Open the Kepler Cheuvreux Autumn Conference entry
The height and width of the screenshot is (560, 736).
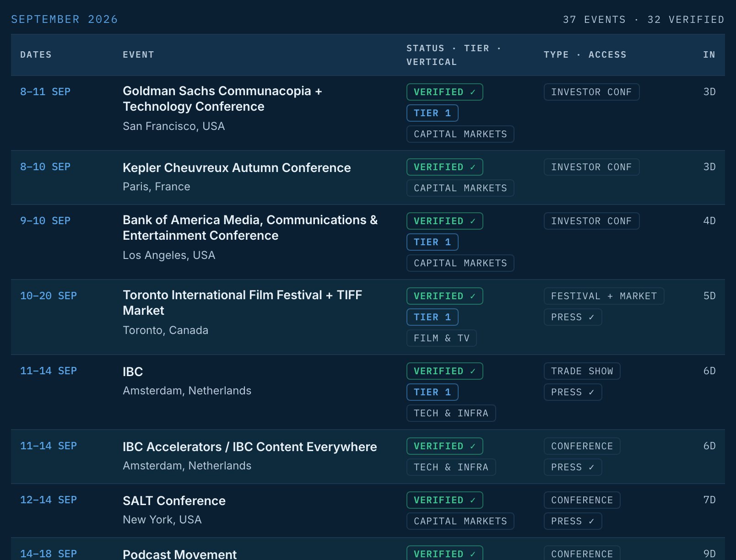(237, 168)
